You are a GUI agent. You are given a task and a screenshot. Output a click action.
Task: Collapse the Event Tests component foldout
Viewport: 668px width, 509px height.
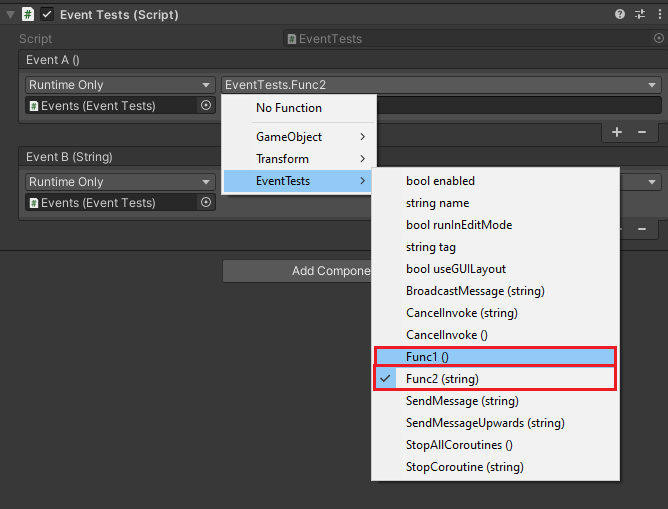click(11, 15)
